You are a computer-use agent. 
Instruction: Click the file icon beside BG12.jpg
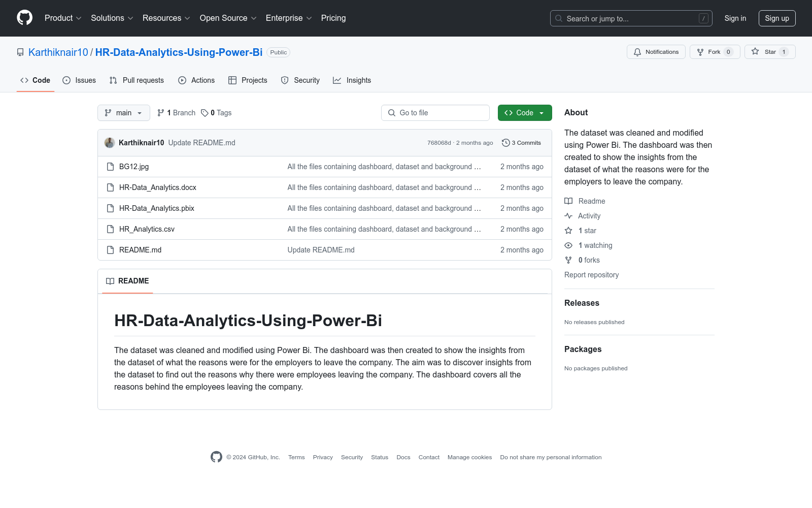(110, 167)
